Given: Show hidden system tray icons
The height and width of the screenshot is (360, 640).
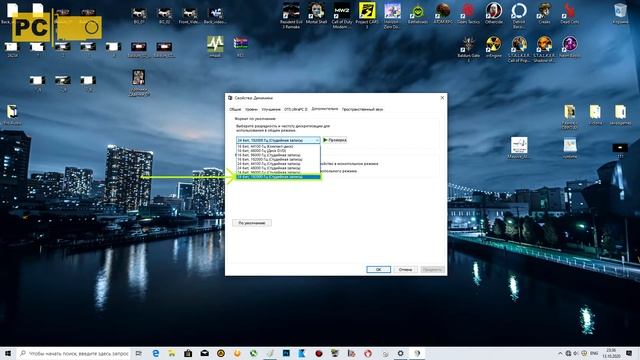Looking at the screenshot, I should tap(560, 353).
